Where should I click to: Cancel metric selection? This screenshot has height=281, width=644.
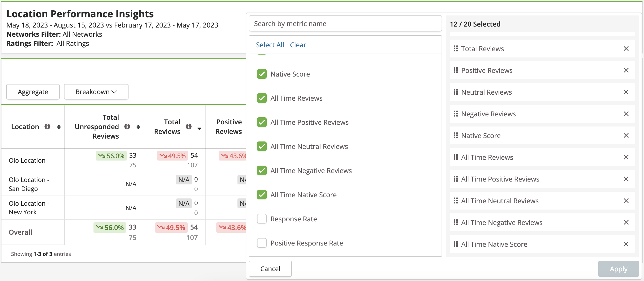coord(270,268)
